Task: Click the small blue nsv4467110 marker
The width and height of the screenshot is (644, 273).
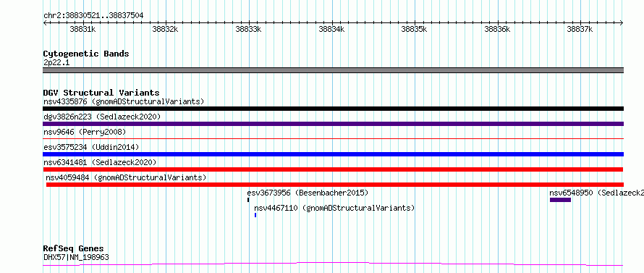Action: tap(255, 215)
